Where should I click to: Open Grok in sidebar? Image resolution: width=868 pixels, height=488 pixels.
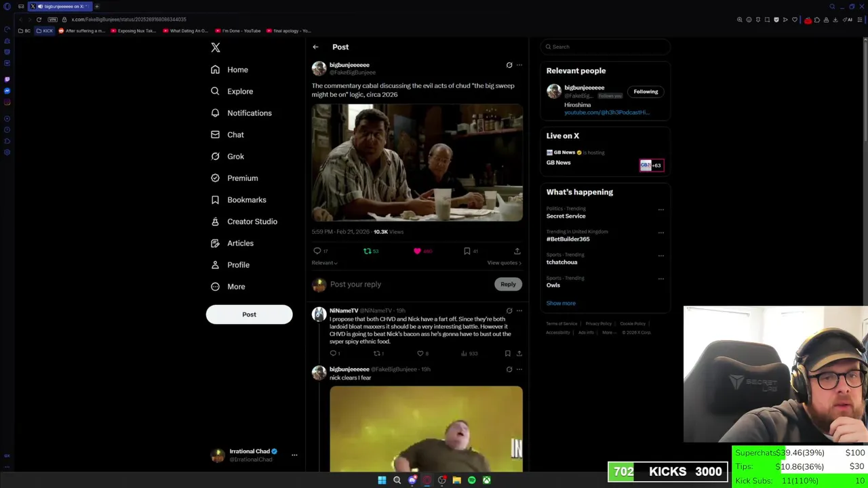coord(227,157)
